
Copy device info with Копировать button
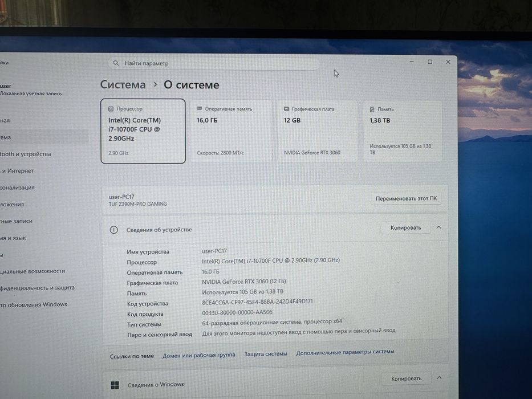coord(406,227)
